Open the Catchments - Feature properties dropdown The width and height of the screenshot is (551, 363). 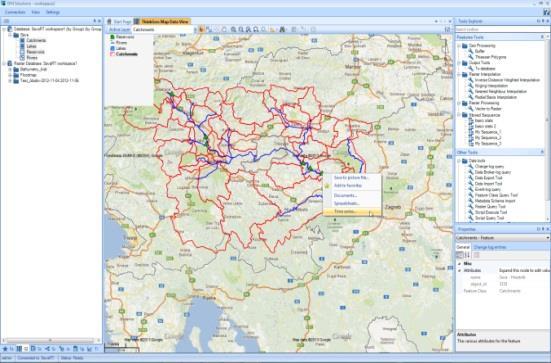502,238
